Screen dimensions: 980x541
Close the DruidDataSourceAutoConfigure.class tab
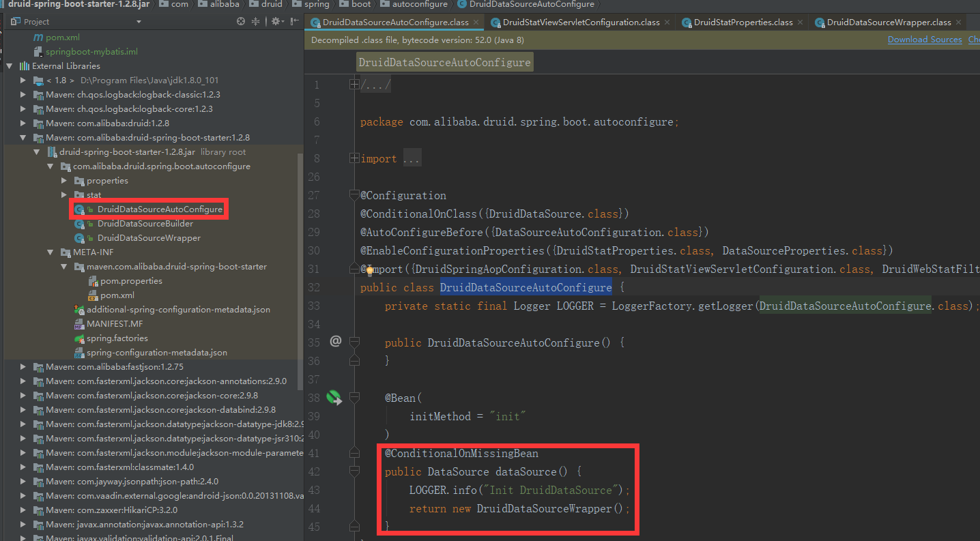click(476, 23)
